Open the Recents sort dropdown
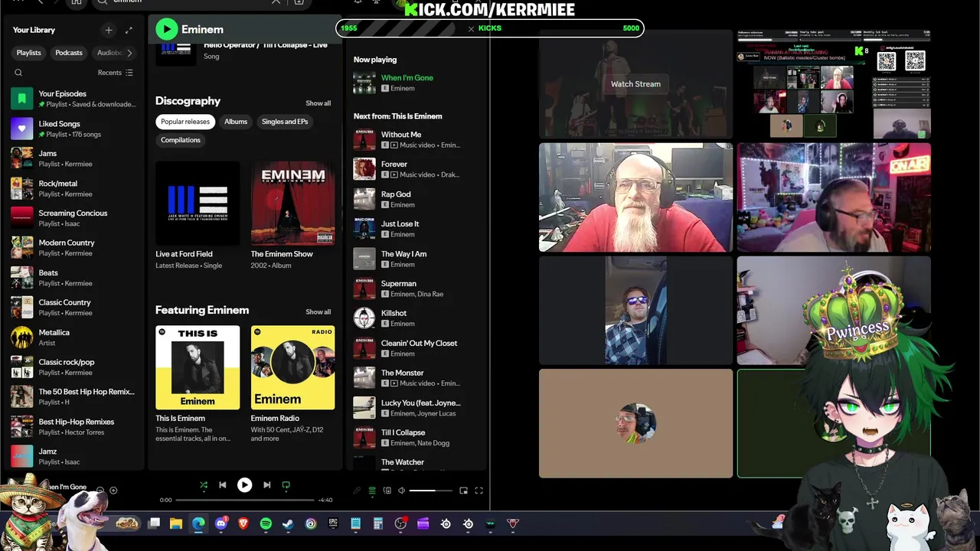Viewport: 980px width, 551px height. (x=115, y=73)
